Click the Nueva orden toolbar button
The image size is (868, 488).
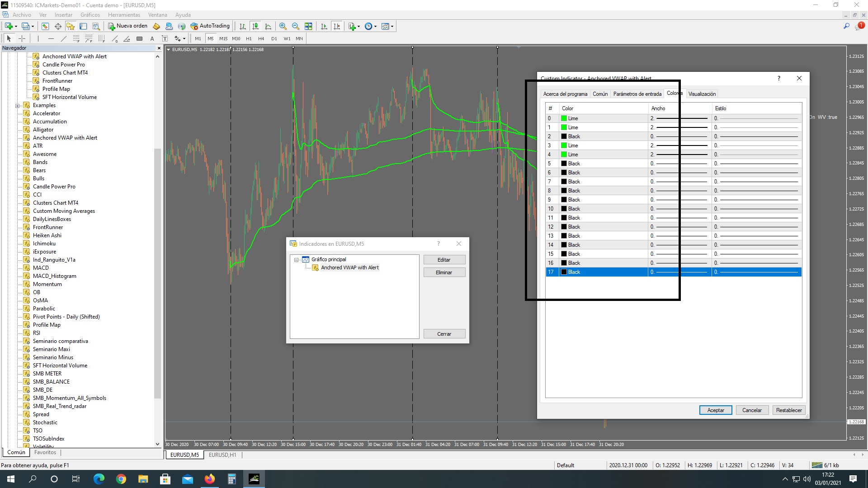[128, 26]
